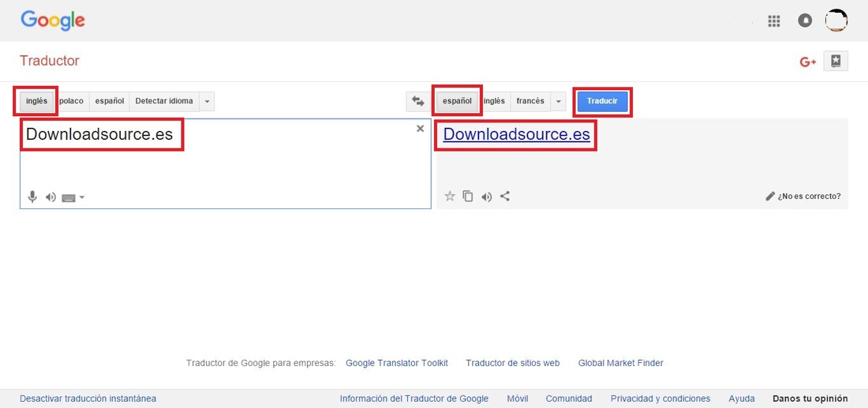Choose Detectar idioma option
Viewport: 868px width, 408px height.
(x=164, y=101)
